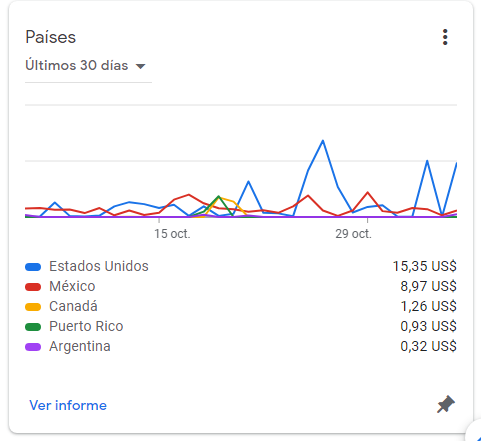
Task: Click the green Puerto Rico legend swatch
Action: tap(33, 327)
